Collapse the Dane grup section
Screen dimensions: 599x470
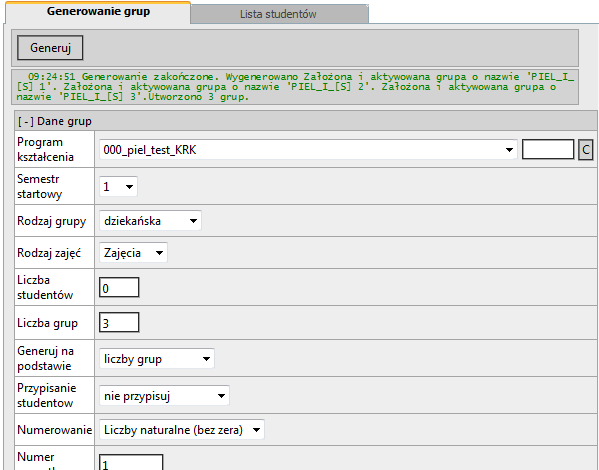26,122
